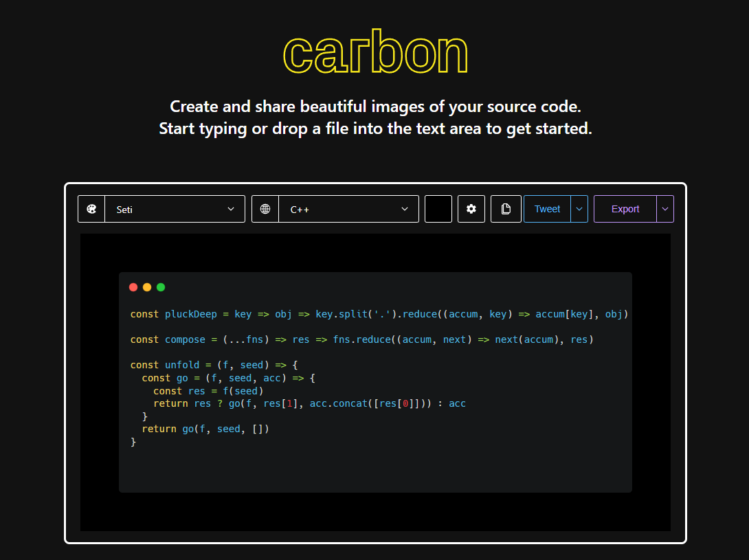This screenshot has width=749, height=560.
Task: Click 'const res = f(seed)' line
Action: click(x=208, y=391)
